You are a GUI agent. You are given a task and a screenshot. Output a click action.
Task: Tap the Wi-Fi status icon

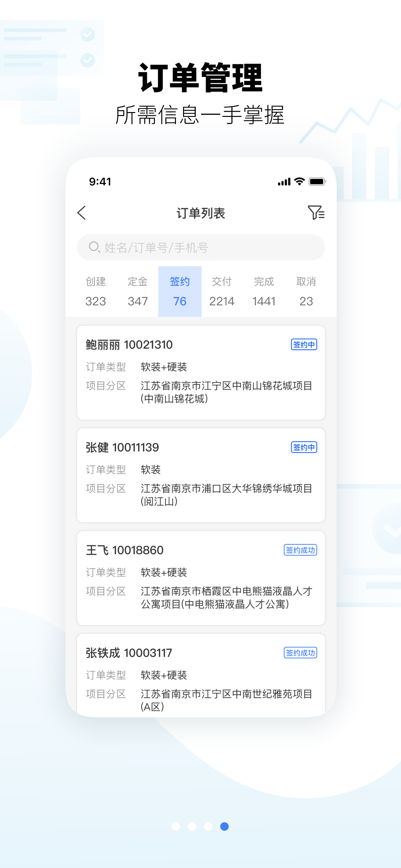pyautogui.click(x=299, y=181)
